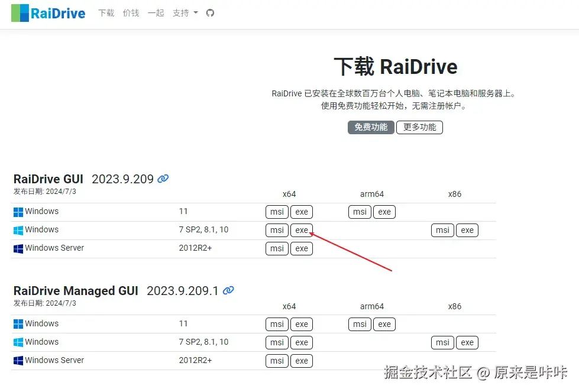Click Windows Server logo in RaiDrive GUI table

click(x=18, y=248)
